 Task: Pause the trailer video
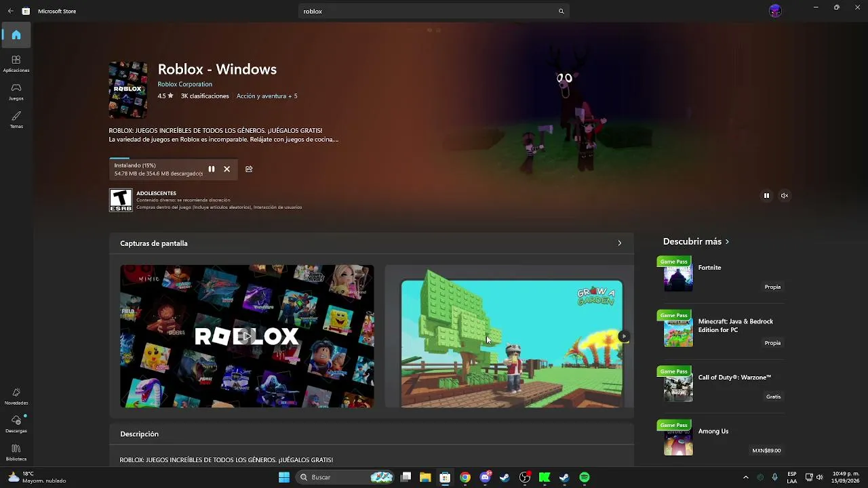click(766, 195)
